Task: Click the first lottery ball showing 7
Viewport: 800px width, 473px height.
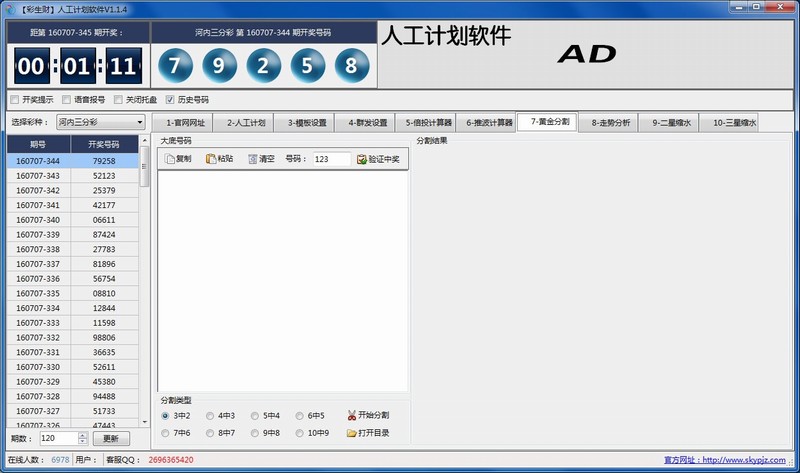Action: [176, 67]
